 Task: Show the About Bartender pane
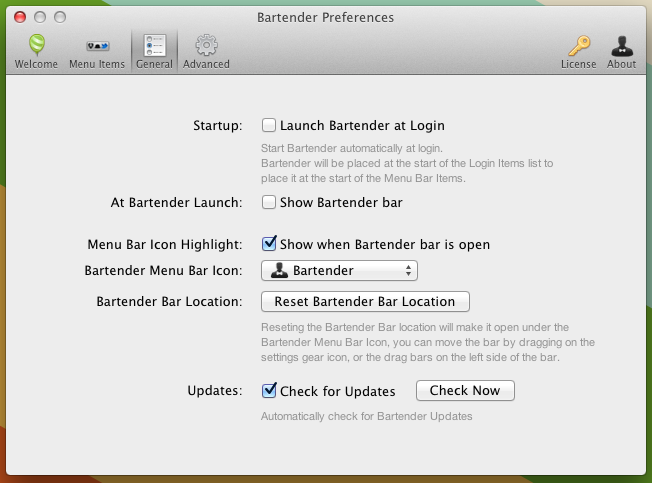click(621, 52)
